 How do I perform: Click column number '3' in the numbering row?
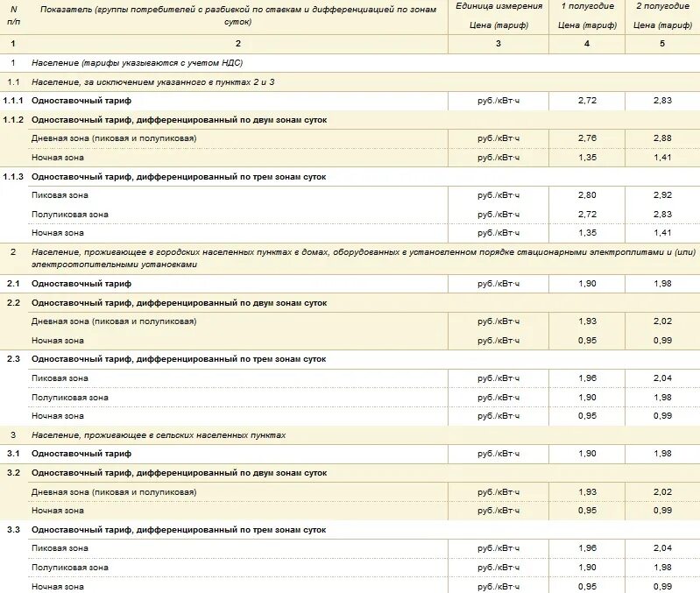pyautogui.click(x=498, y=44)
